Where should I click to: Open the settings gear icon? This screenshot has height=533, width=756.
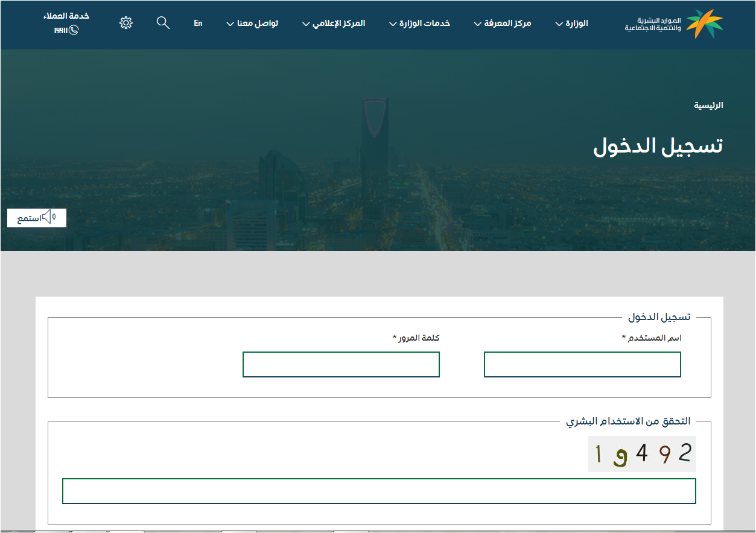[x=126, y=23]
